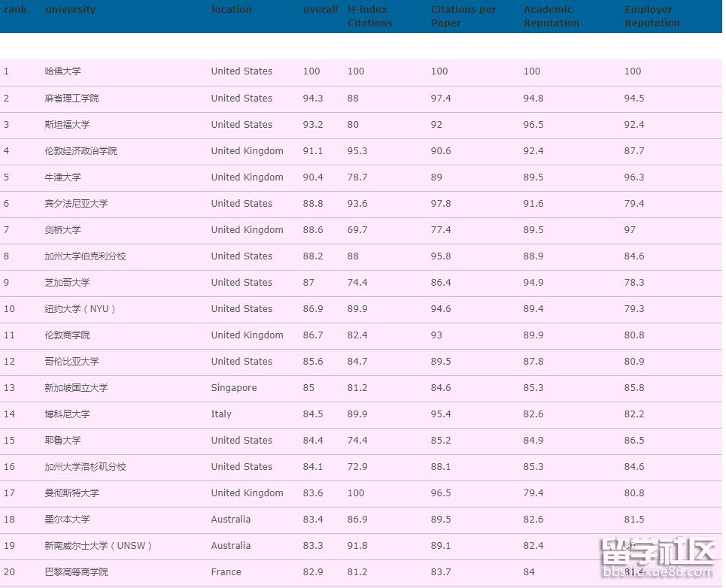Select 麻省理工学院 in the university column

click(x=71, y=99)
